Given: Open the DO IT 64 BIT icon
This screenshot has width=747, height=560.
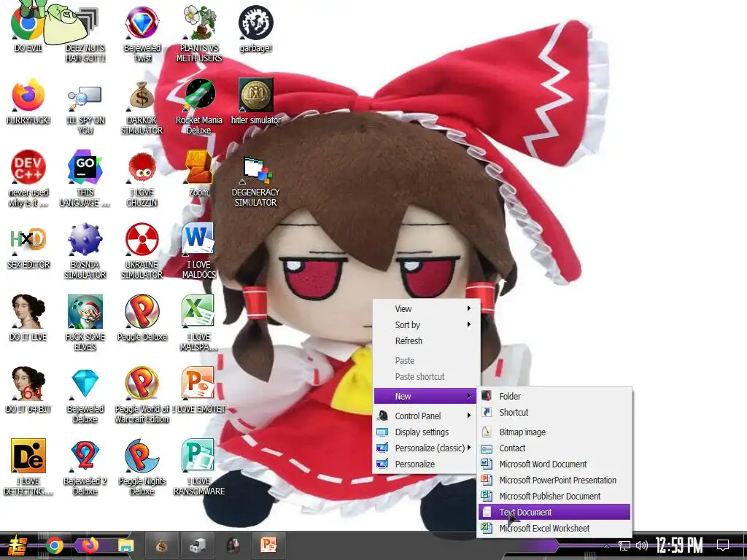Looking at the screenshot, I should [28, 385].
